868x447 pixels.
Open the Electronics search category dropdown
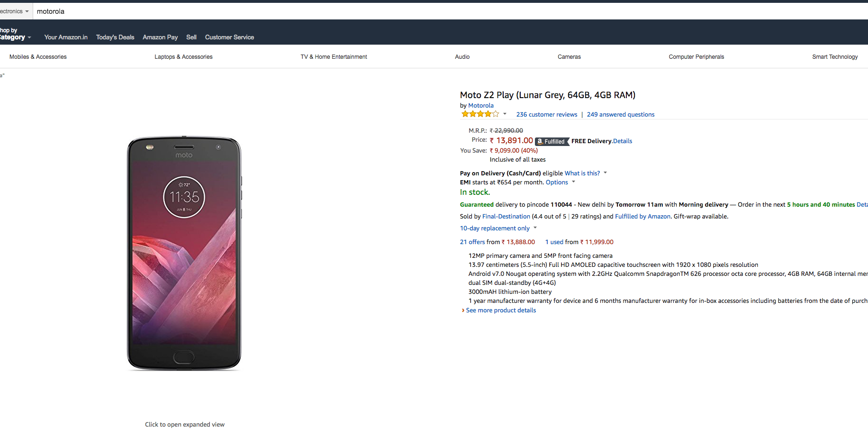point(15,11)
